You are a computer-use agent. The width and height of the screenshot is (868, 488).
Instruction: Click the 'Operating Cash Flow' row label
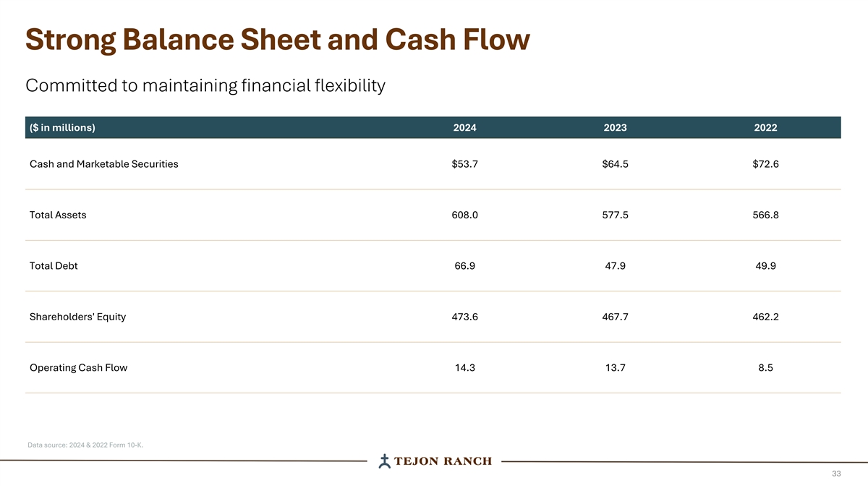point(78,367)
